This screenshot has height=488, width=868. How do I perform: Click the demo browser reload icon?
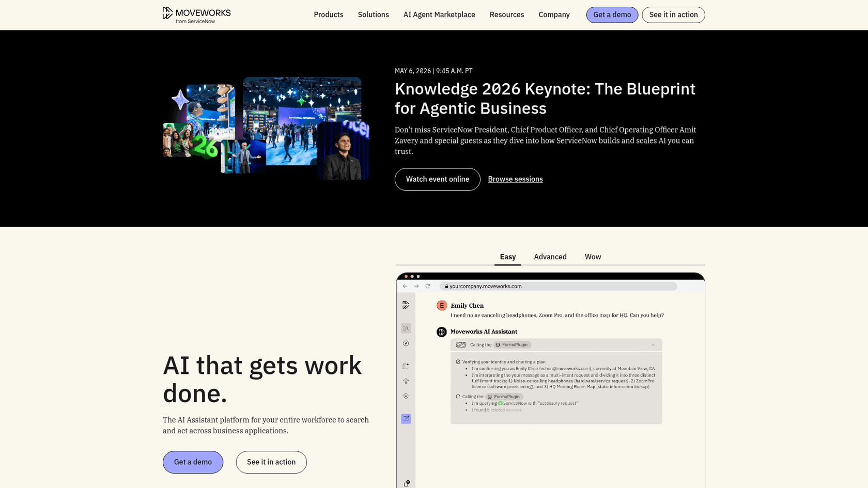pos(428,286)
